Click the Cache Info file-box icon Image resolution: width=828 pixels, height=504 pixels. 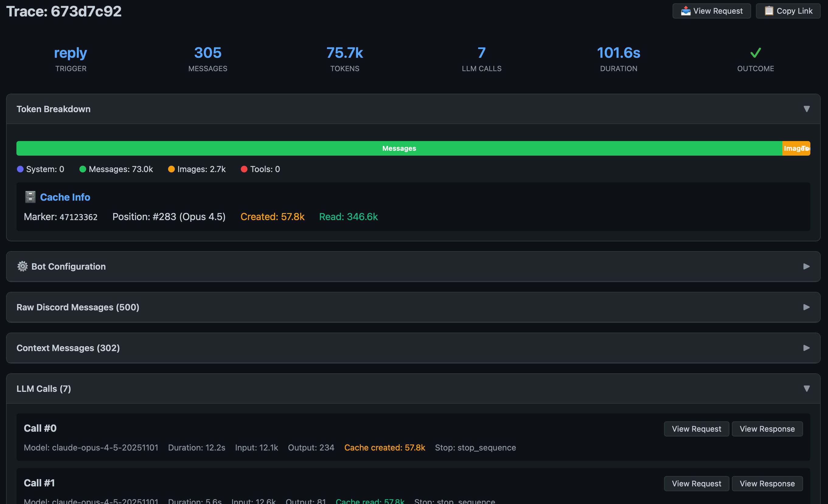coord(30,197)
